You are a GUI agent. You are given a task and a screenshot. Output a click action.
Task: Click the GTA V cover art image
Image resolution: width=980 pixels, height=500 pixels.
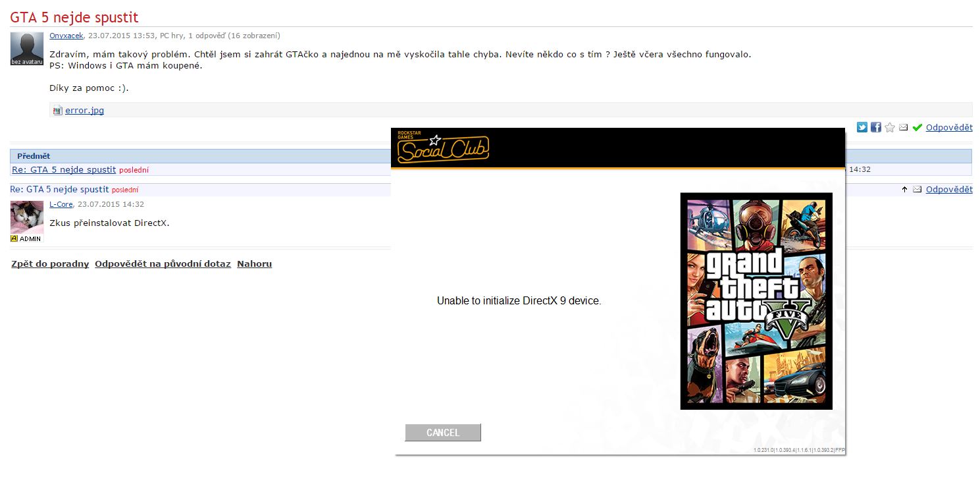pos(756,300)
